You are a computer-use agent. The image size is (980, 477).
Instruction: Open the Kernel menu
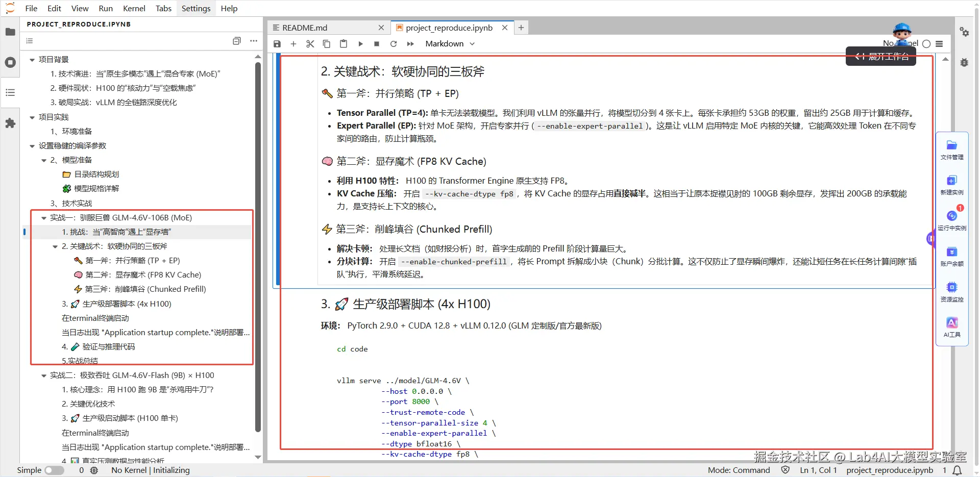[x=134, y=8]
